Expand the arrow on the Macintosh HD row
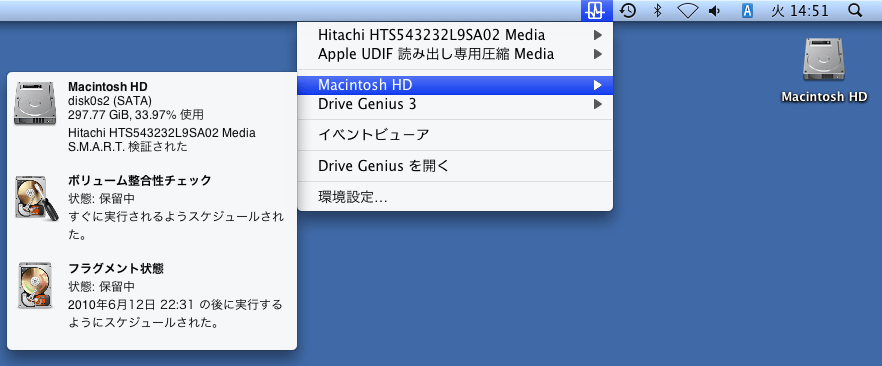Screen dimensions: 882x366 point(597,85)
